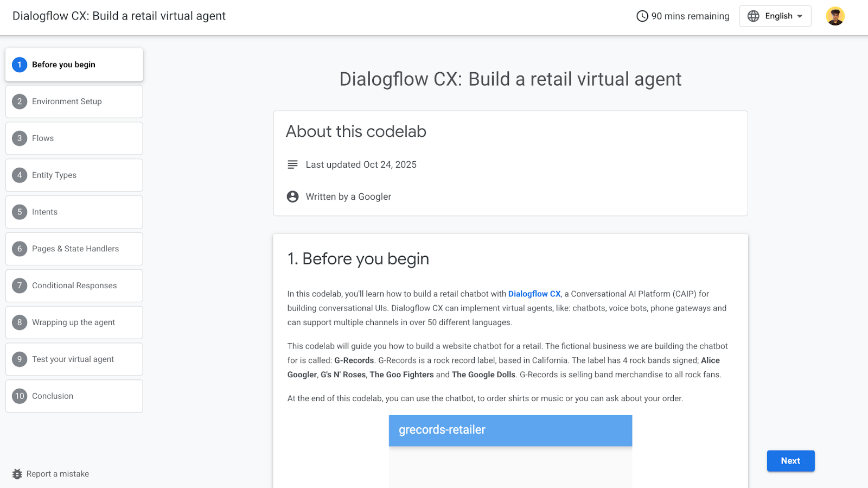
Task: Click the 90 mins remaining text
Action: [690, 16]
